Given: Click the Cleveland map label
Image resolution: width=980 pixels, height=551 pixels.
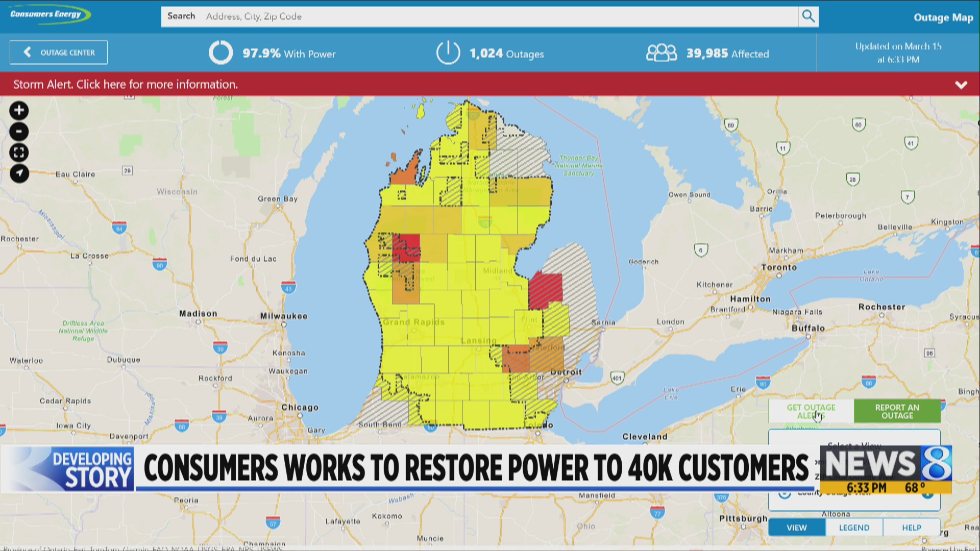Looking at the screenshot, I should click(645, 436).
